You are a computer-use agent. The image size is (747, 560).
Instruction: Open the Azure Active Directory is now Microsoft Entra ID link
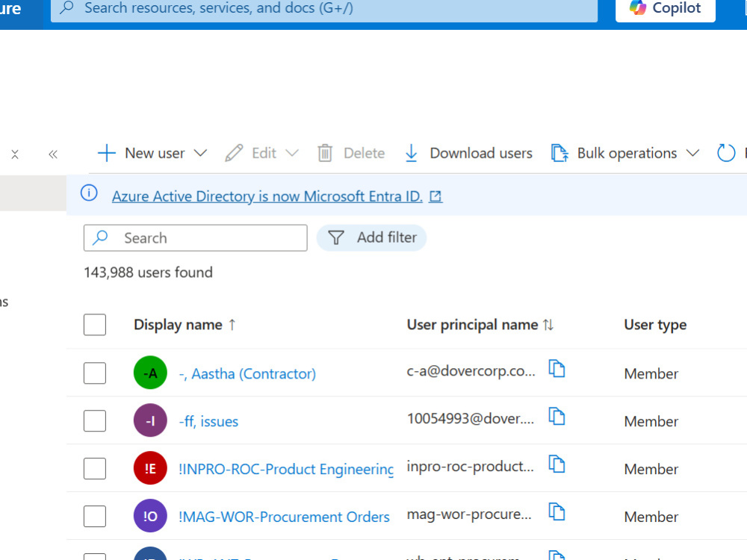point(267,196)
